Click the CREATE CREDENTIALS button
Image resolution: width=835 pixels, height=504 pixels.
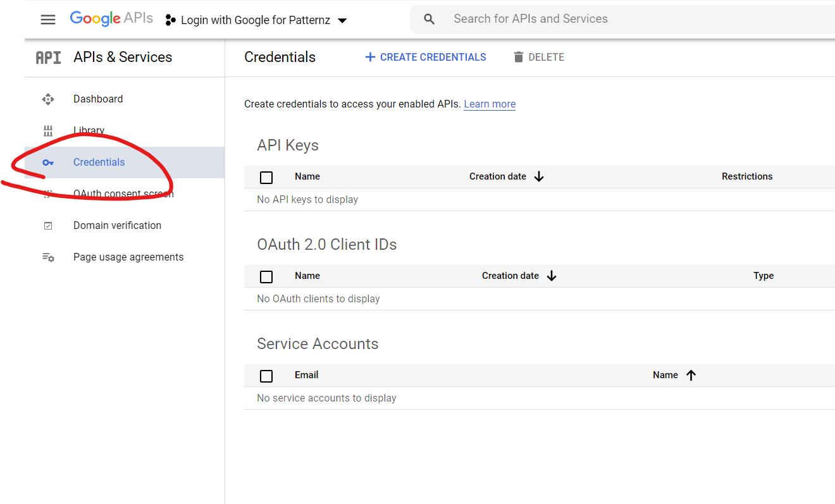pyautogui.click(x=426, y=58)
